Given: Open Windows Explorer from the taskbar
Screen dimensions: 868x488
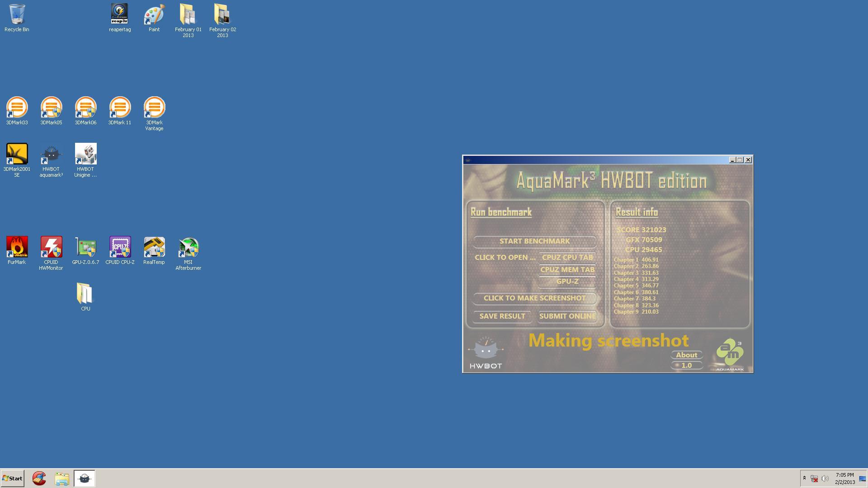Looking at the screenshot, I should click(62, 478).
